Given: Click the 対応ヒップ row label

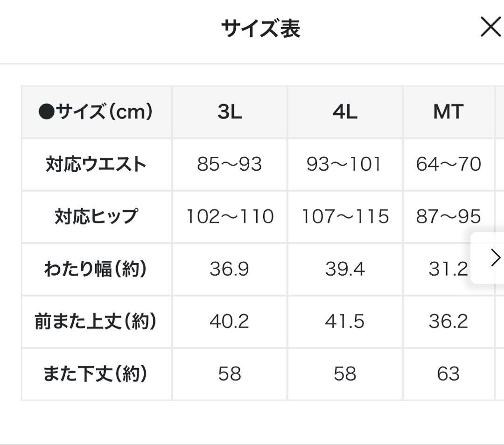Looking at the screenshot, I should (x=96, y=216).
